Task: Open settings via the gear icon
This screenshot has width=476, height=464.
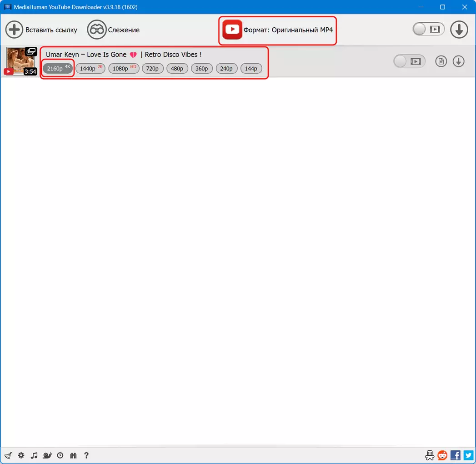Action: (21, 455)
